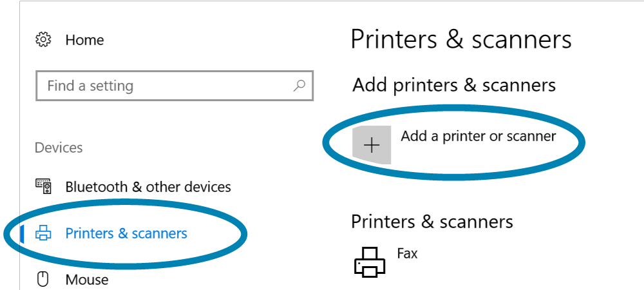Open Bluetooth & other devices settings

click(148, 187)
